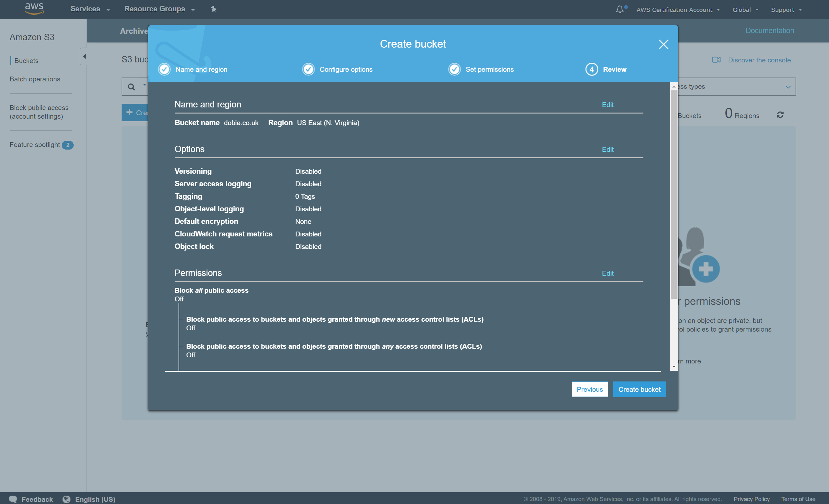Click English (US) language selector
The width and height of the screenshot is (829, 504).
95,499
